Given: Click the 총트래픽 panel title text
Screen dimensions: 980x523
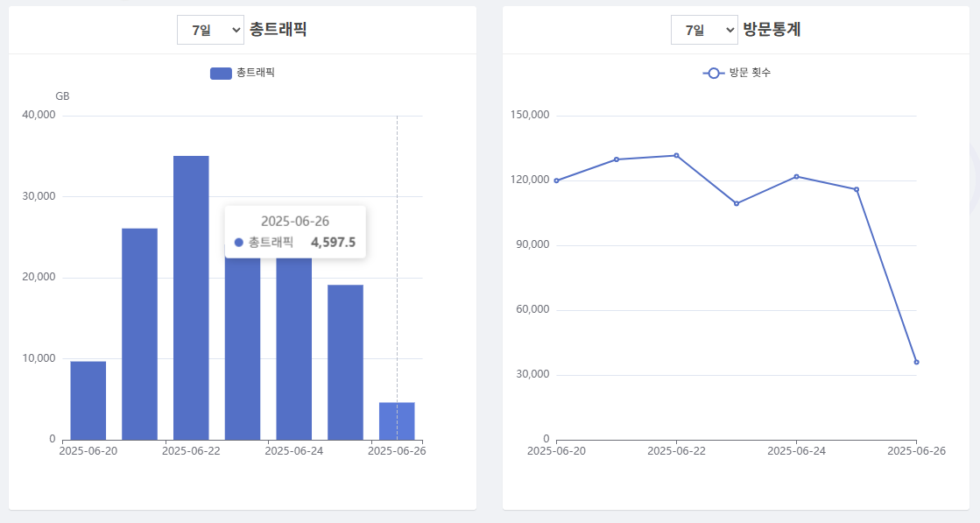Looking at the screenshot, I should pos(278,30).
